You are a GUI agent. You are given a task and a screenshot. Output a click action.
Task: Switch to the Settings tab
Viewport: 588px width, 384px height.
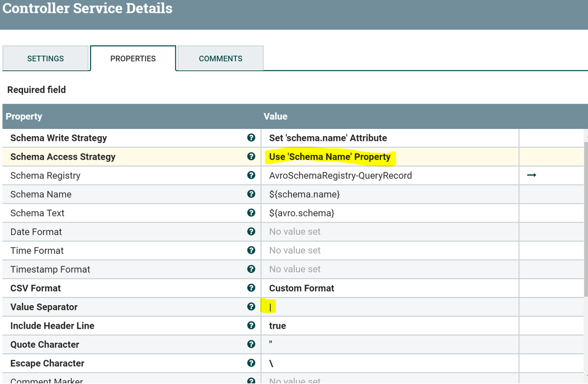click(x=45, y=58)
